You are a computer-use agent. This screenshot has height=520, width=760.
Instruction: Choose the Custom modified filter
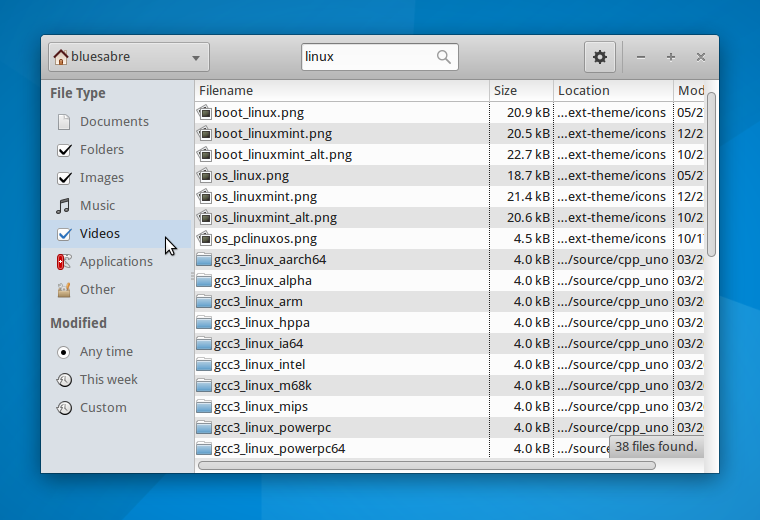click(103, 408)
